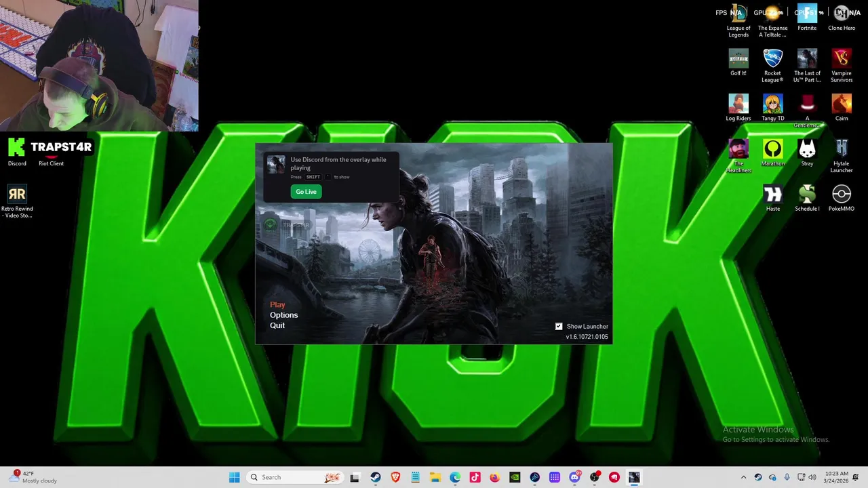Image resolution: width=868 pixels, height=488 pixels.
Task: Select Retro Rewind Video Store shortcut
Action: click(x=17, y=202)
